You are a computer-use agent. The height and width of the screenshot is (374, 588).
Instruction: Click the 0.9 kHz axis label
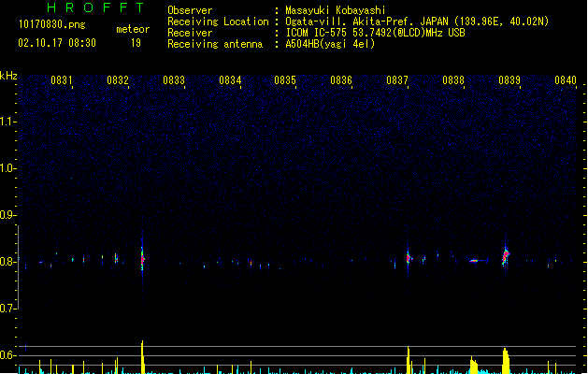point(7,215)
